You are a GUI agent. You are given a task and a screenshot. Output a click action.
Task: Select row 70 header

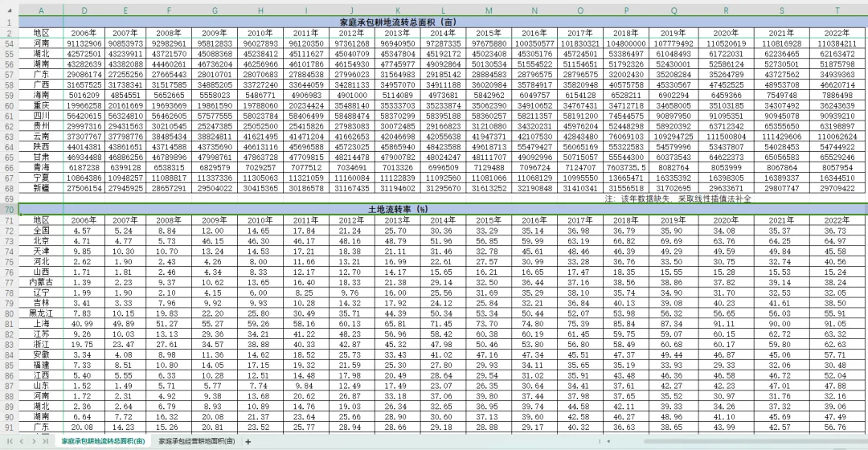click(10, 209)
